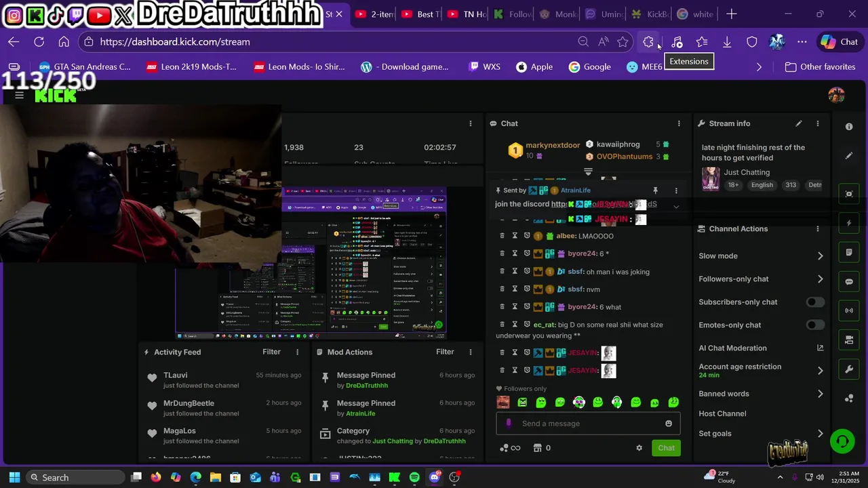The width and height of the screenshot is (868, 488).
Task: Click the broadcast signal sidebar icon
Action: coord(849,310)
